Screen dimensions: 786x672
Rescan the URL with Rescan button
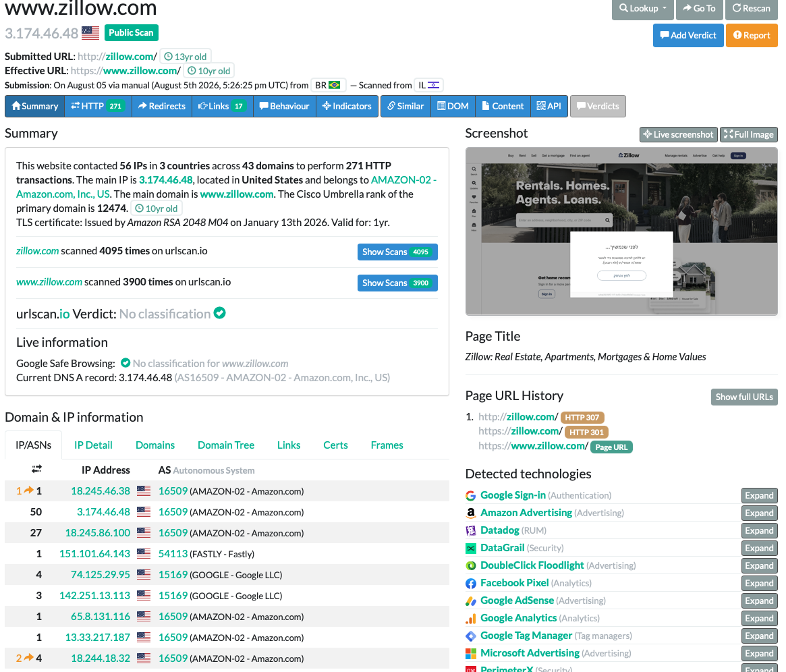pos(751,9)
